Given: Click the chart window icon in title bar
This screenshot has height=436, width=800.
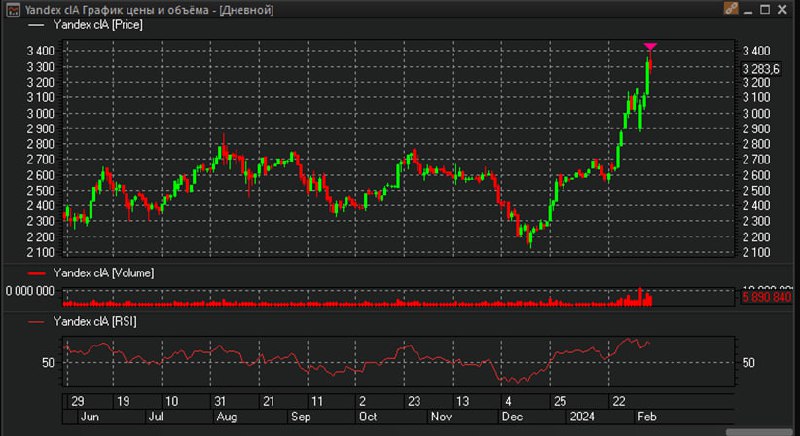Looking at the screenshot, I should (13, 10).
